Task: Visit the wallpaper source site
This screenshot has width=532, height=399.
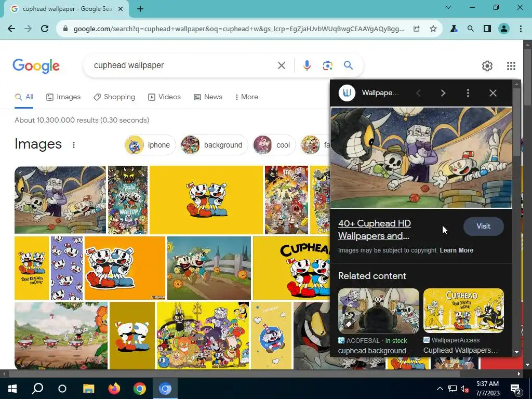Action: [484, 227]
